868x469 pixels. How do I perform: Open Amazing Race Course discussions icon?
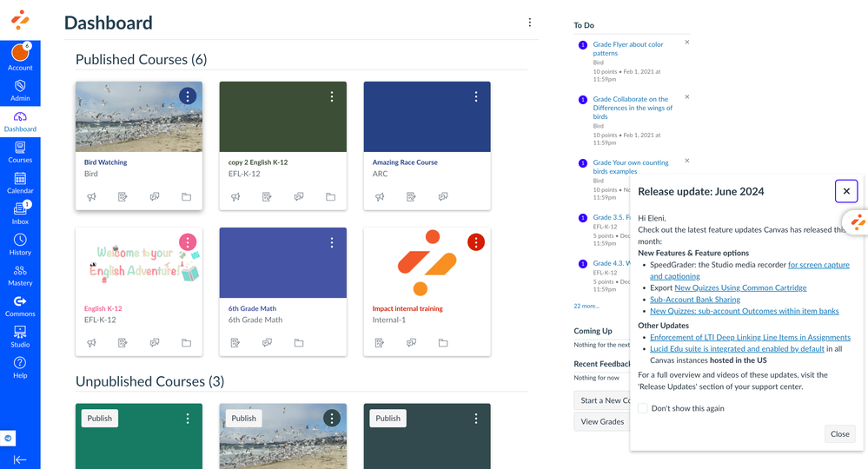click(443, 197)
